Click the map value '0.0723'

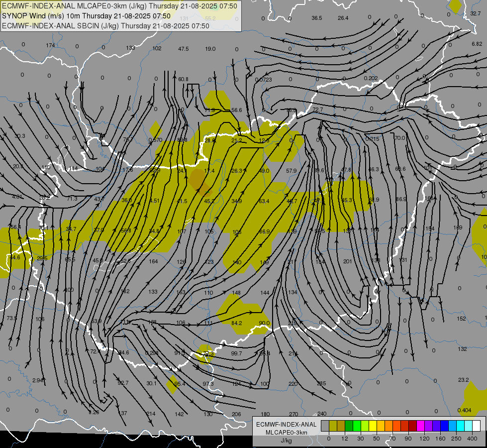(263, 80)
